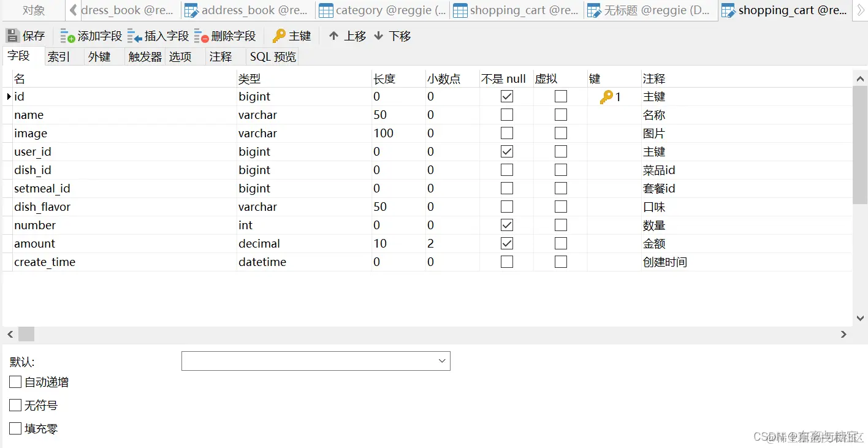Image resolution: width=868 pixels, height=448 pixels.
Task: Click the Insert Field (插入字段) icon
Action: tap(135, 36)
